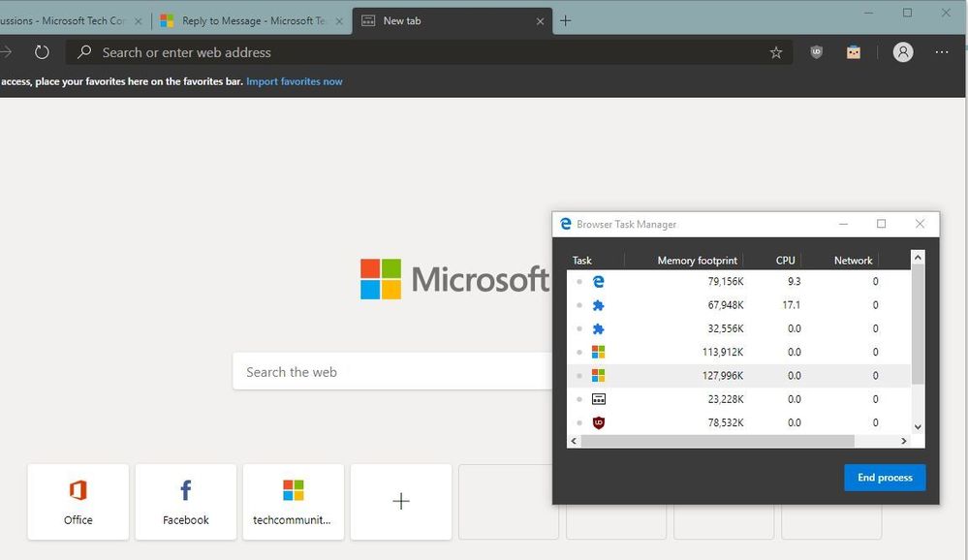Open the Facebook quick link tile
968x560 pixels.
[x=186, y=502]
